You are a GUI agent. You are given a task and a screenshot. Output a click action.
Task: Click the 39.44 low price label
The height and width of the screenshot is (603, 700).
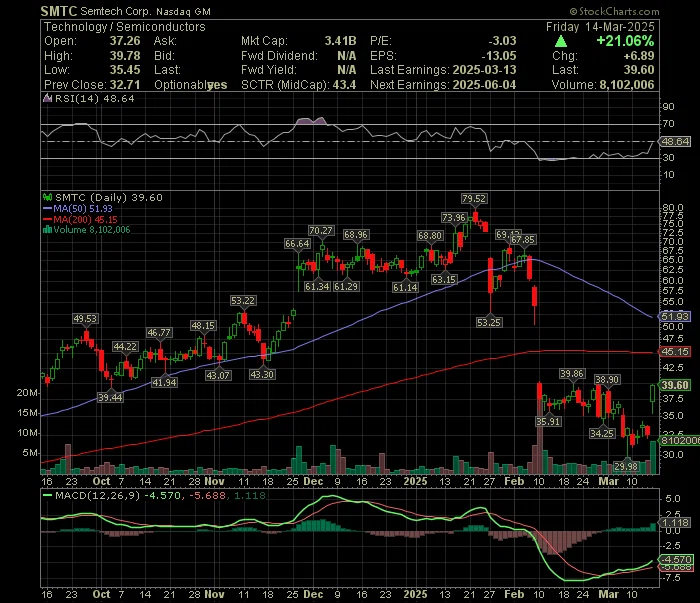pos(110,397)
